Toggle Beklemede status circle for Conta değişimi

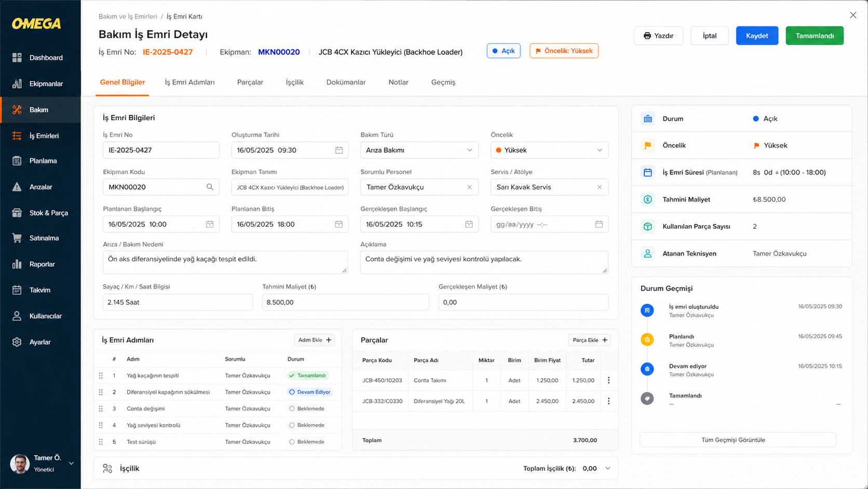[292, 408]
